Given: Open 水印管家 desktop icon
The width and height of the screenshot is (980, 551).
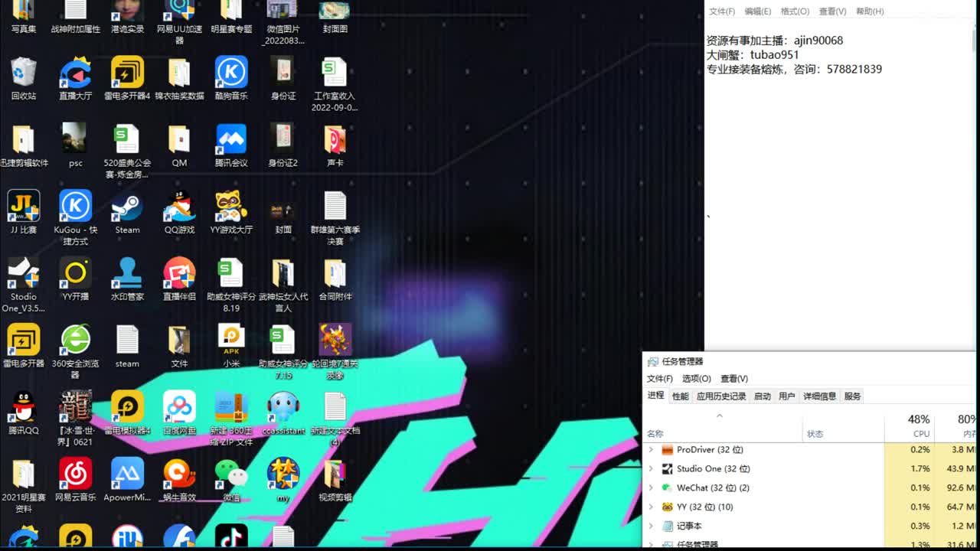Looking at the screenshot, I should (x=127, y=279).
